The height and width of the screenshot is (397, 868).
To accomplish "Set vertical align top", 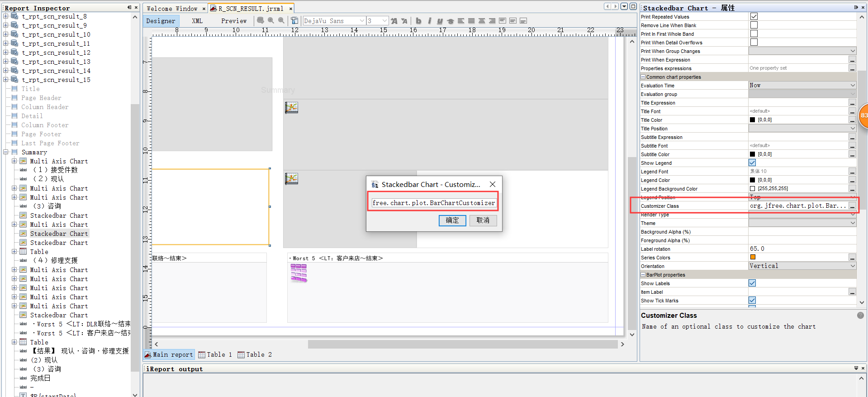I will pos(503,21).
